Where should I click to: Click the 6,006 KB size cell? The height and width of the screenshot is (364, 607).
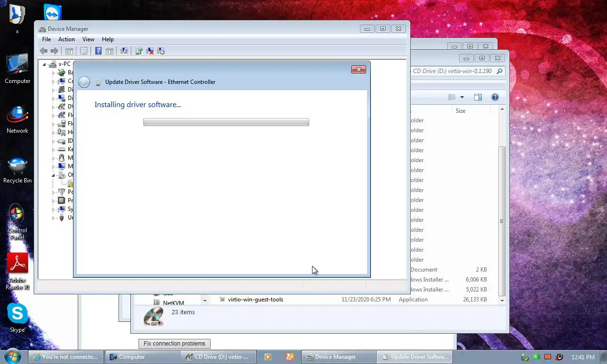pos(477,280)
